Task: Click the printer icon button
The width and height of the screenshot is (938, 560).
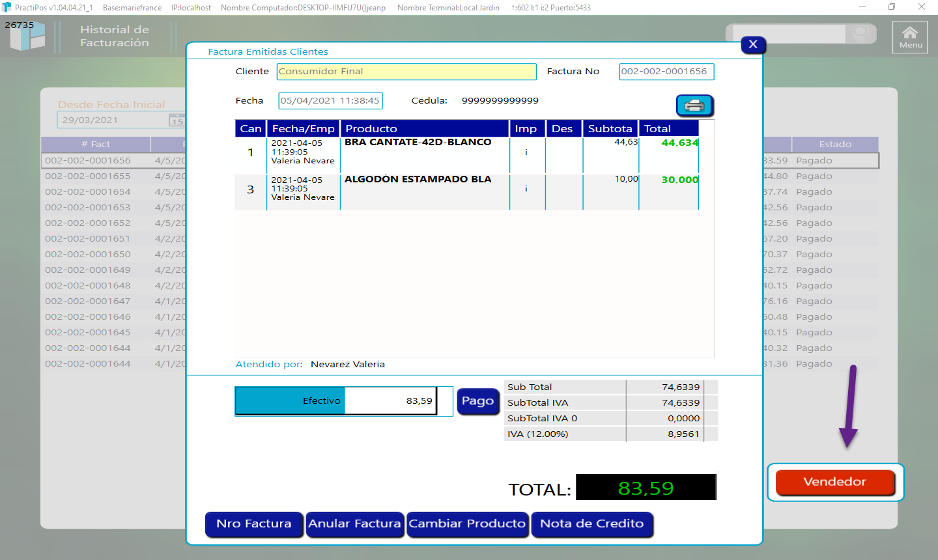Action: tap(694, 105)
